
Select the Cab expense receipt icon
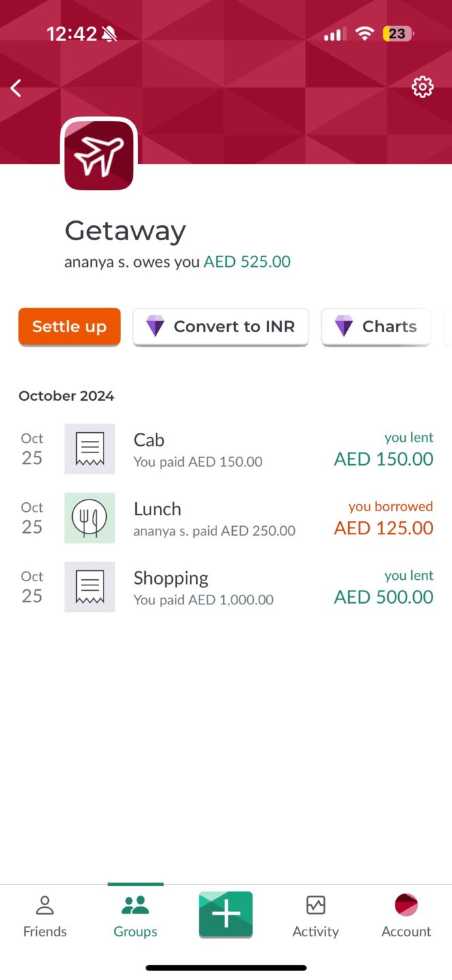click(89, 448)
